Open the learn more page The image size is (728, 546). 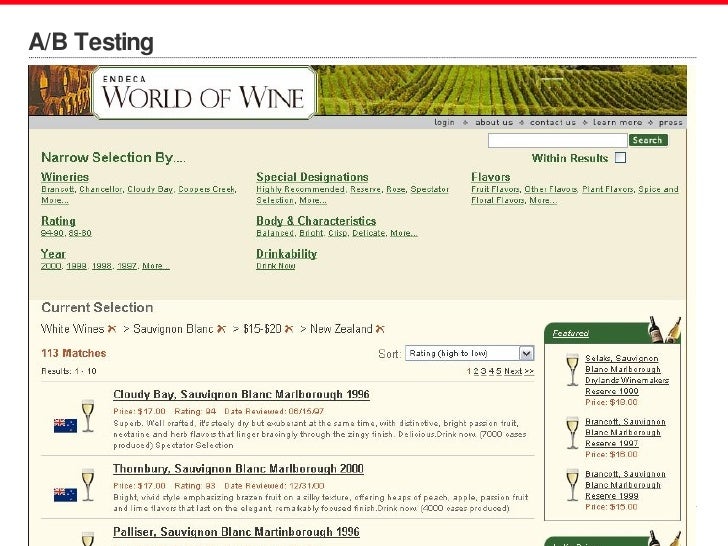(x=618, y=122)
